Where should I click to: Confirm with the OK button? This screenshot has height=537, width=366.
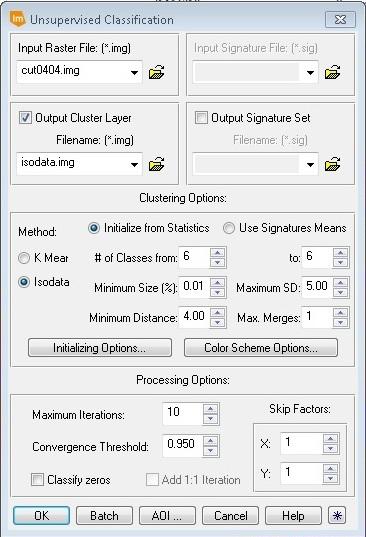(41, 515)
